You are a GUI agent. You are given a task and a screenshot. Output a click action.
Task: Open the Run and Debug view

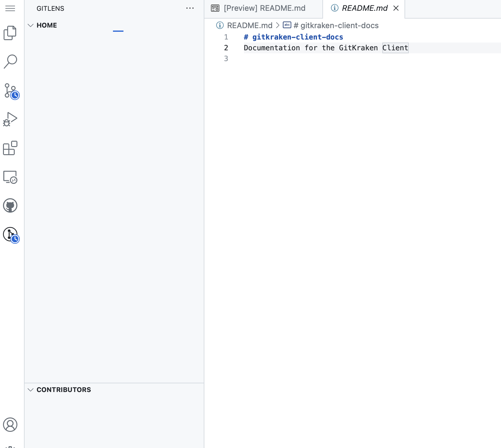[x=10, y=119]
